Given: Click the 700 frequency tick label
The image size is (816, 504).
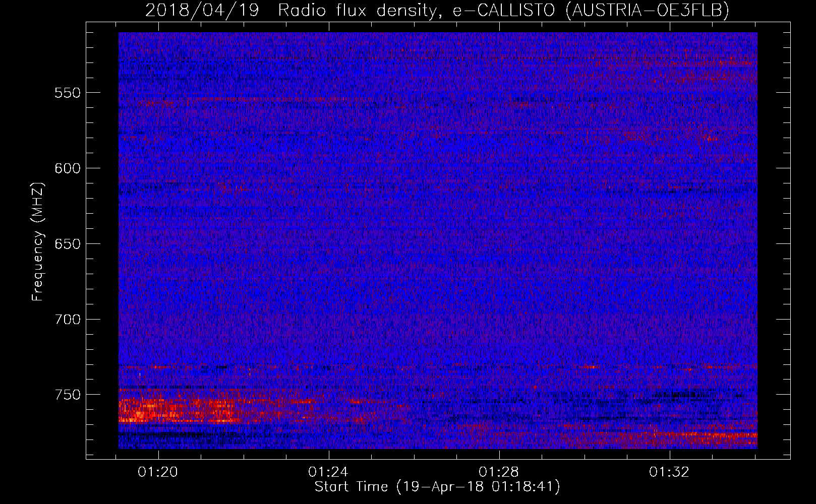Looking at the screenshot, I should click(68, 320).
